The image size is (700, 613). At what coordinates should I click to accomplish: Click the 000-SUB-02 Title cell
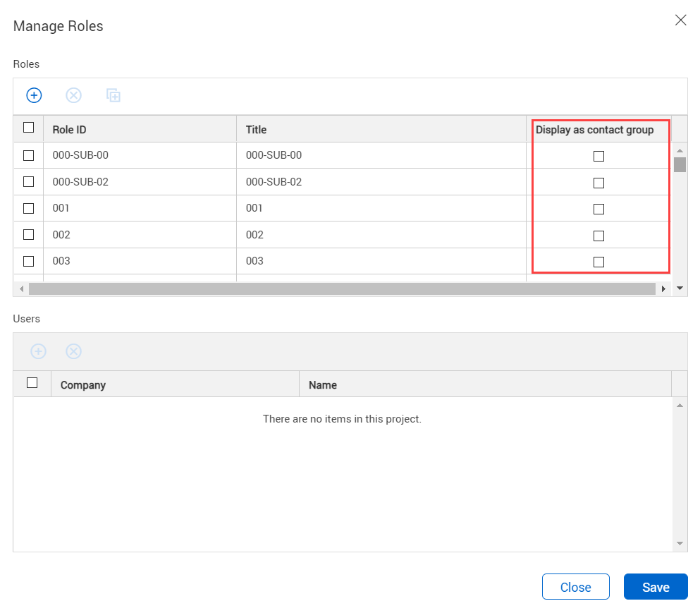coord(274,182)
